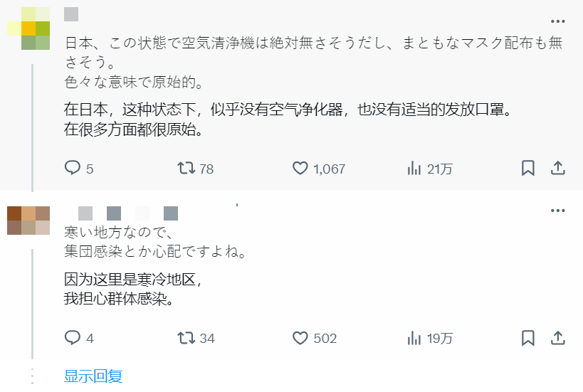
Task: Like the tweet with 1,067 likes
Action: click(300, 169)
